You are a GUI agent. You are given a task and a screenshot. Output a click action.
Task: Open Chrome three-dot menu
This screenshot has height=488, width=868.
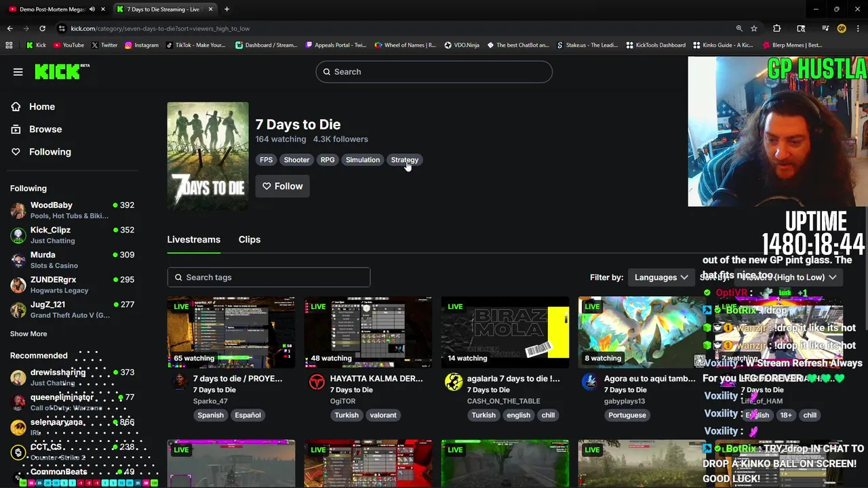[858, 28]
